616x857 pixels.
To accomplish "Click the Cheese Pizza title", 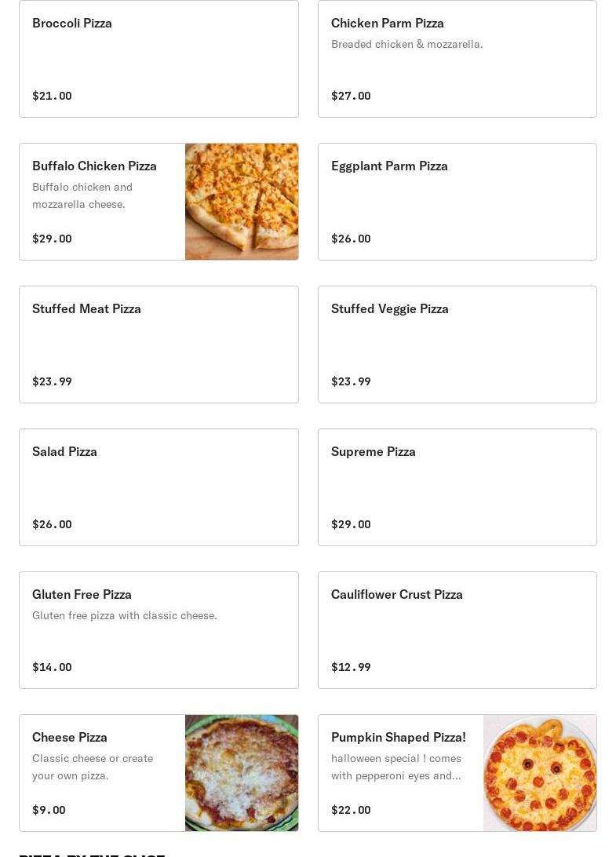I will coord(70,737).
